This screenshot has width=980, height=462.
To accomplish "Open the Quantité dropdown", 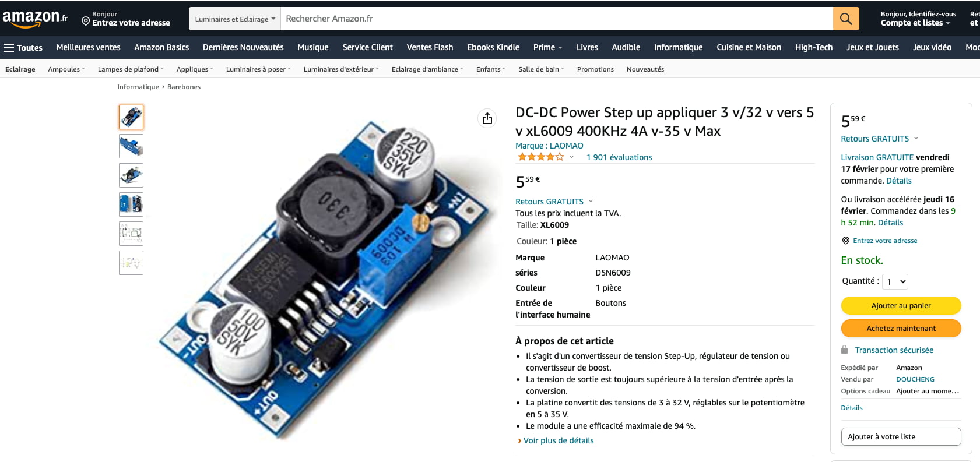I will point(895,281).
